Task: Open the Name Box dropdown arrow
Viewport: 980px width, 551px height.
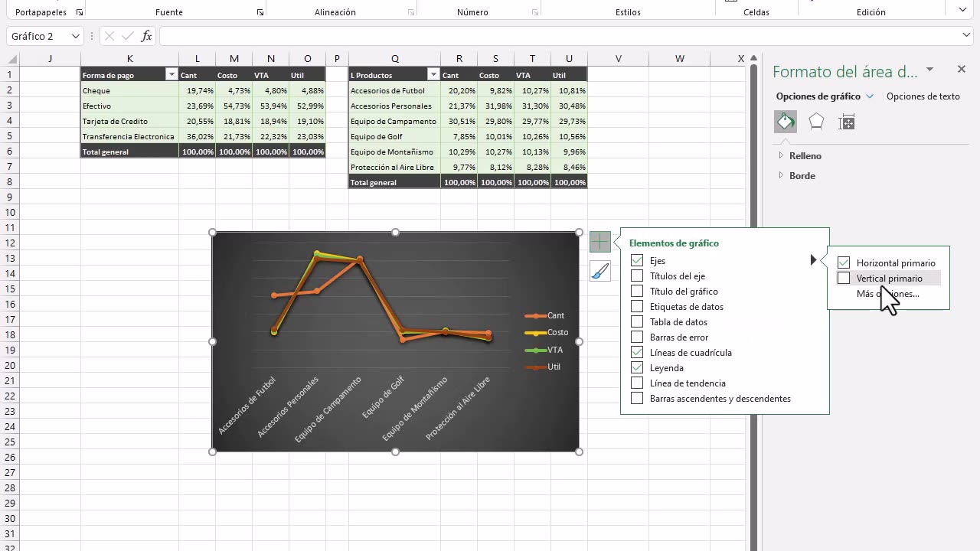Action: [75, 36]
